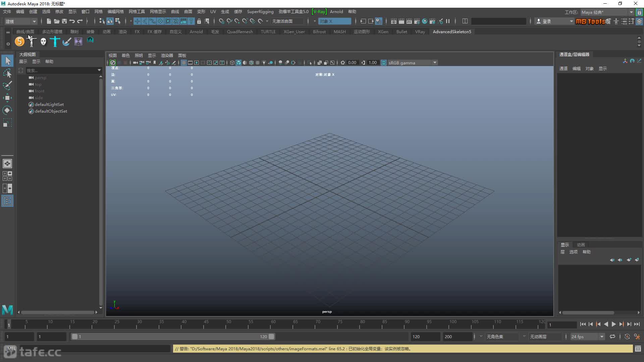
Task: Click the Render current frame clapper icon
Action: (401, 21)
